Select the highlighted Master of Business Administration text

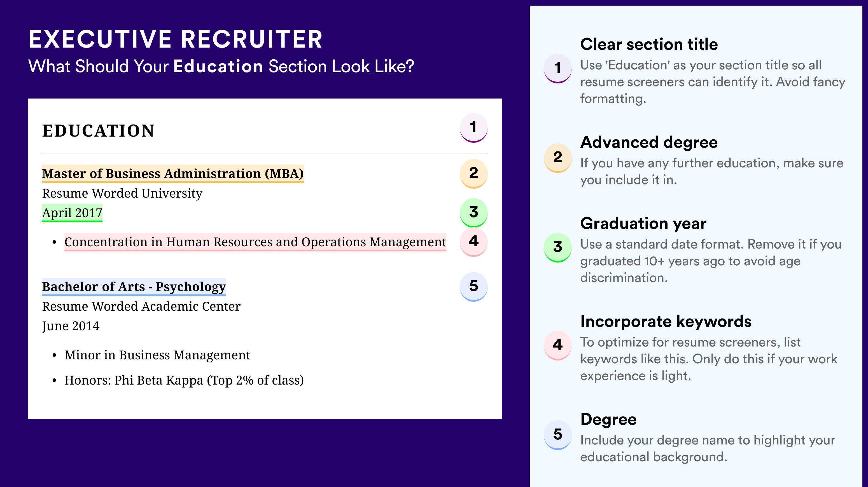pyautogui.click(x=173, y=174)
